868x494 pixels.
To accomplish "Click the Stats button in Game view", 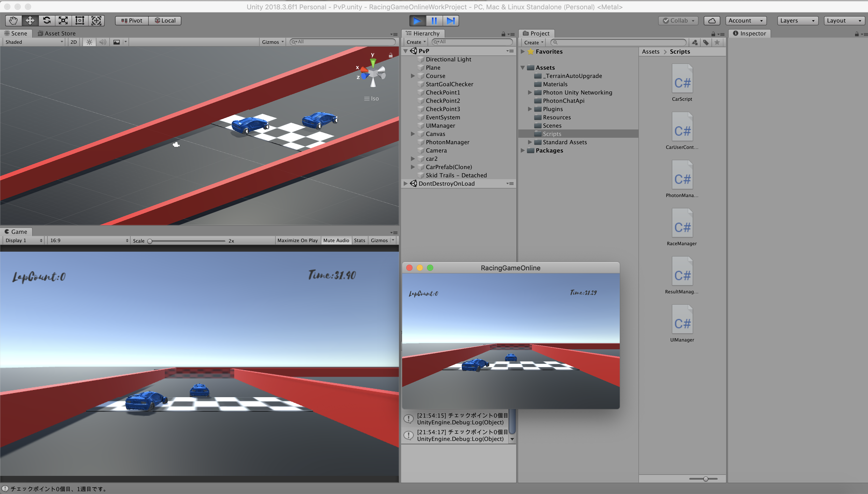I will (x=359, y=240).
